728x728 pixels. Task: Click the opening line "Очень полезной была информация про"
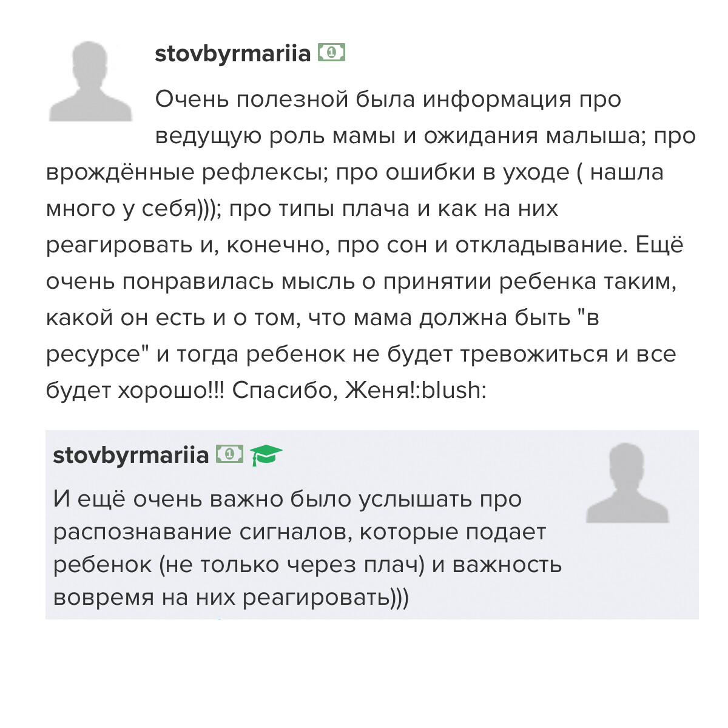coord(388,99)
